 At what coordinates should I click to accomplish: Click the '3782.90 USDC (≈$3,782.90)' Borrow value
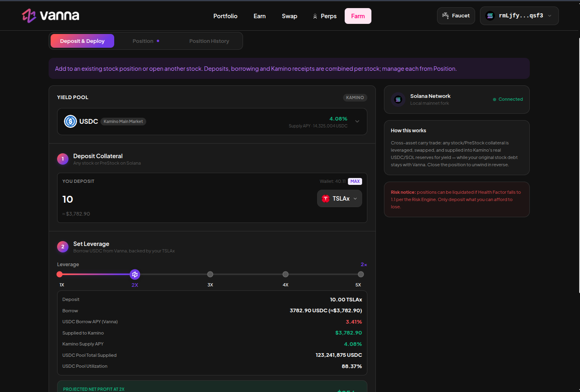click(326, 311)
